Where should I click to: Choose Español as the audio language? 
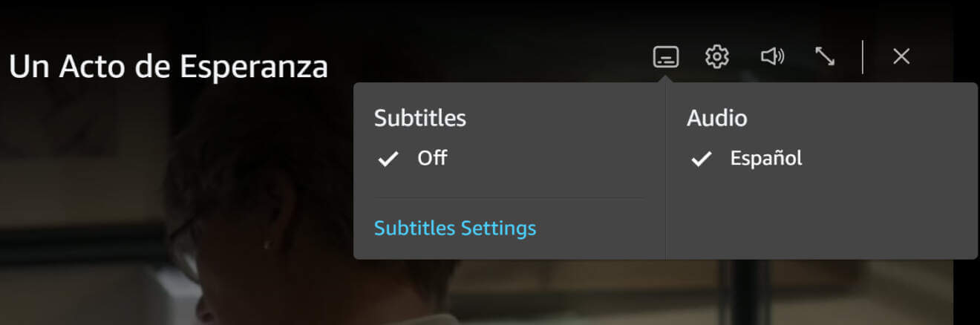766,159
